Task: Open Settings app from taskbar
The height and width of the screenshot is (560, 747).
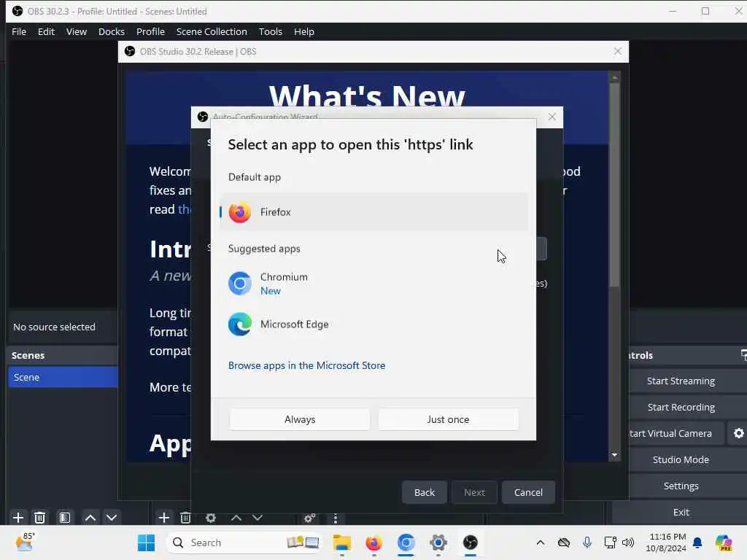Action: (438, 542)
